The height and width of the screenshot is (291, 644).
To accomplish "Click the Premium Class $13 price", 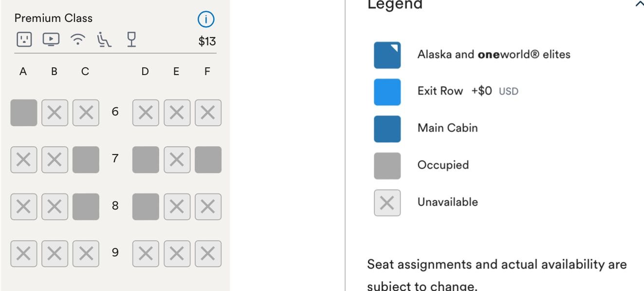I will (207, 41).
